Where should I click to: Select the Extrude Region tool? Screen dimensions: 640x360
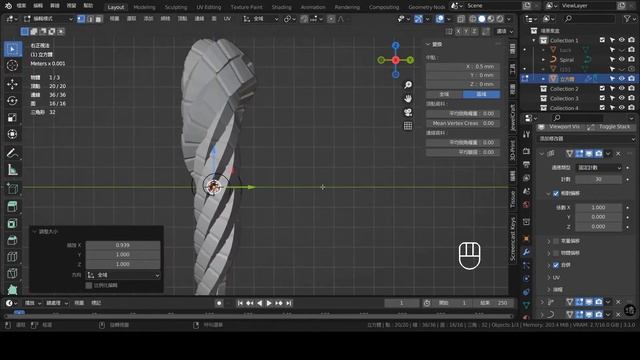click(x=12, y=206)
